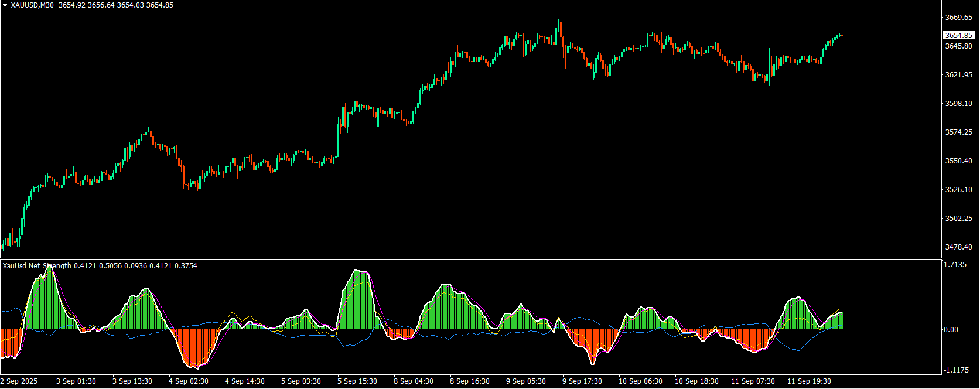Click the 11 Sep 07:30 time label
980x389 pixels.
pos(753,381)
